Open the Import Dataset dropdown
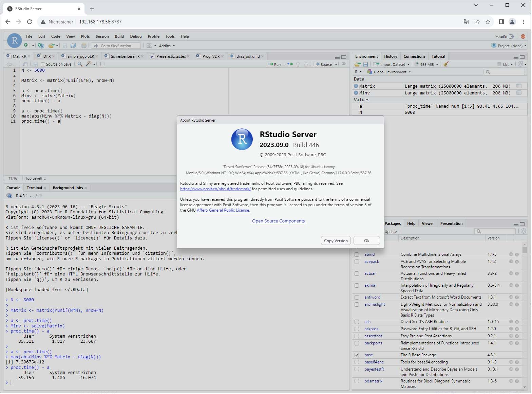 pos(392,64)
